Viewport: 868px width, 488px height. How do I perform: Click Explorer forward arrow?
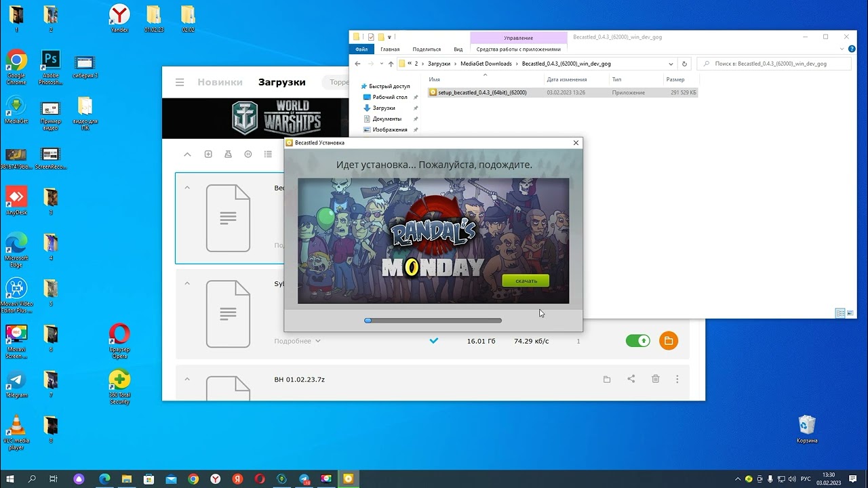point(370,64)
